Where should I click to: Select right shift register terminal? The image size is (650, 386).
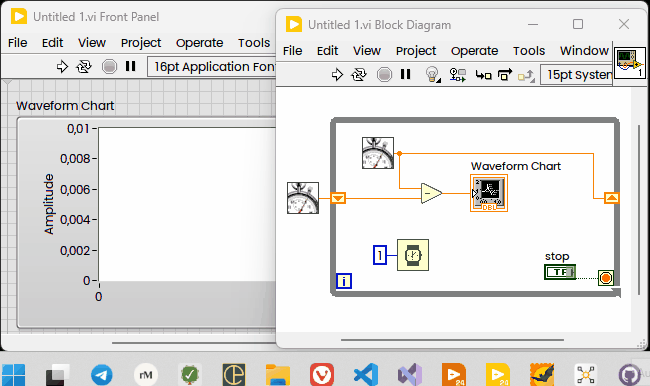coord(612,198)
